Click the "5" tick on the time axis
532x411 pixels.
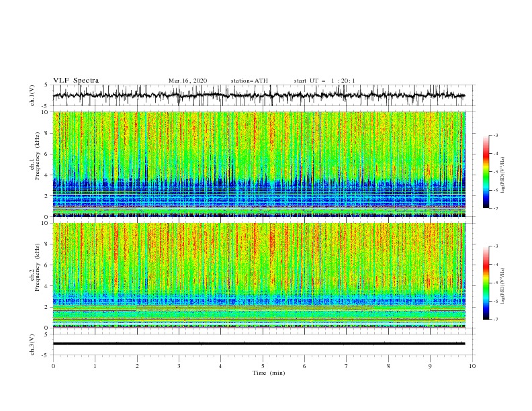263,366
